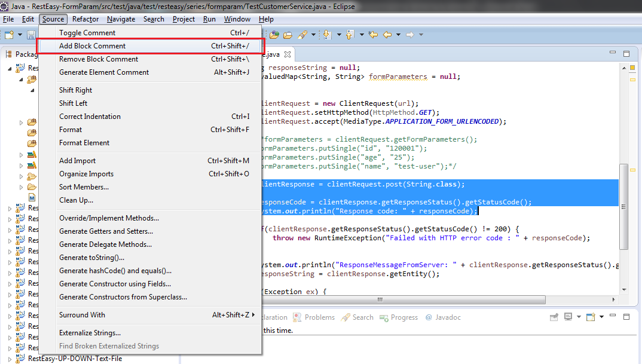Image resolution: width=642 pixels, height=364 pixels.
Task: Click the editor vertical scrollbar thumb
Action: 623,207
